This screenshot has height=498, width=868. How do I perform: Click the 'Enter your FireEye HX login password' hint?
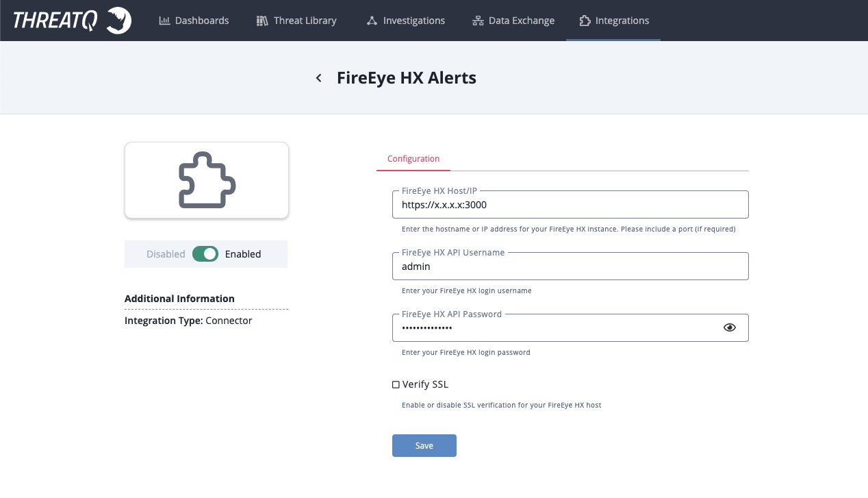[x=466, y=352]
